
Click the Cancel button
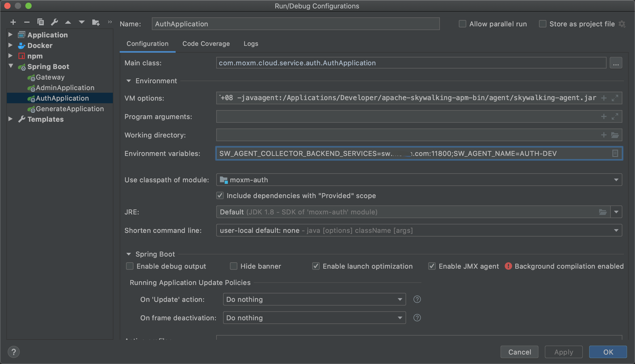coord(519,352)
